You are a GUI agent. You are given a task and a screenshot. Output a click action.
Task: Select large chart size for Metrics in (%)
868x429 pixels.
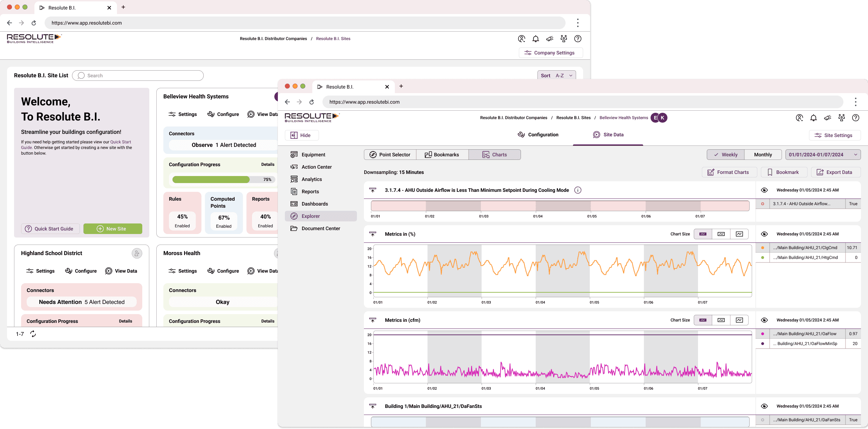[739, 234]
